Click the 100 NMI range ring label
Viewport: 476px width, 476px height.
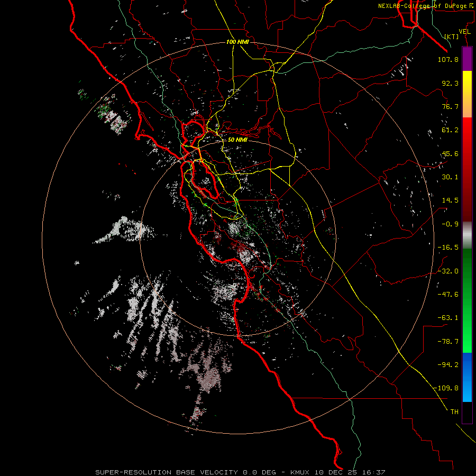(x=237, y=42)
